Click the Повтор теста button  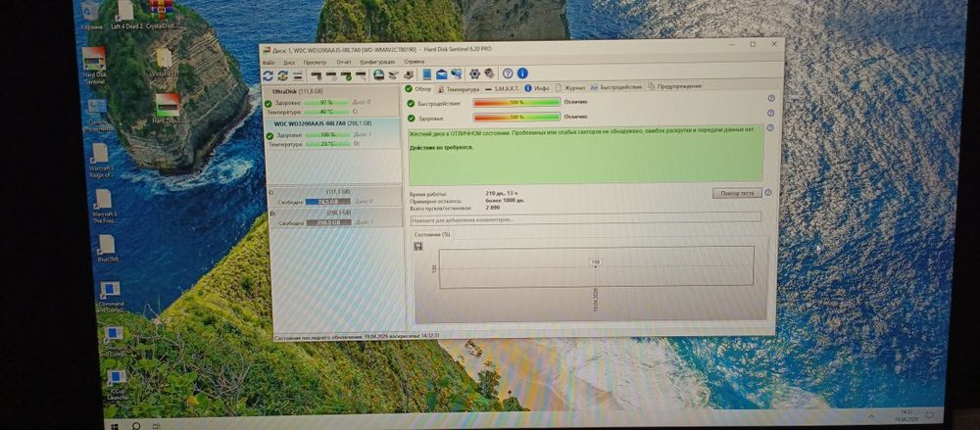pyautogui.click(x=737, y=193)
